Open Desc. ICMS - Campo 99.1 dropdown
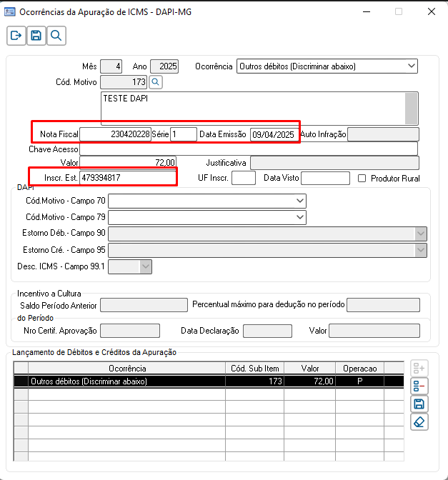 130,266
